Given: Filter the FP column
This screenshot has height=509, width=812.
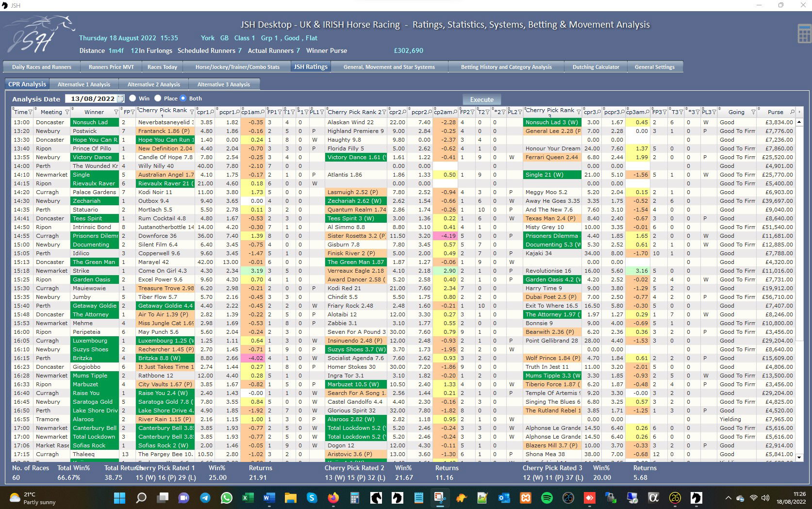Looking at the screenshot, I should [x=133, y=112].
